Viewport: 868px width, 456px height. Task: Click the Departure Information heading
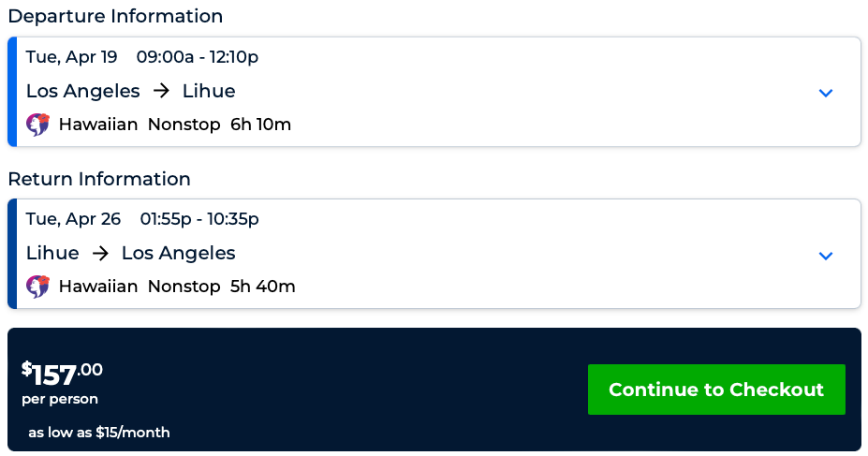[115, 17]
